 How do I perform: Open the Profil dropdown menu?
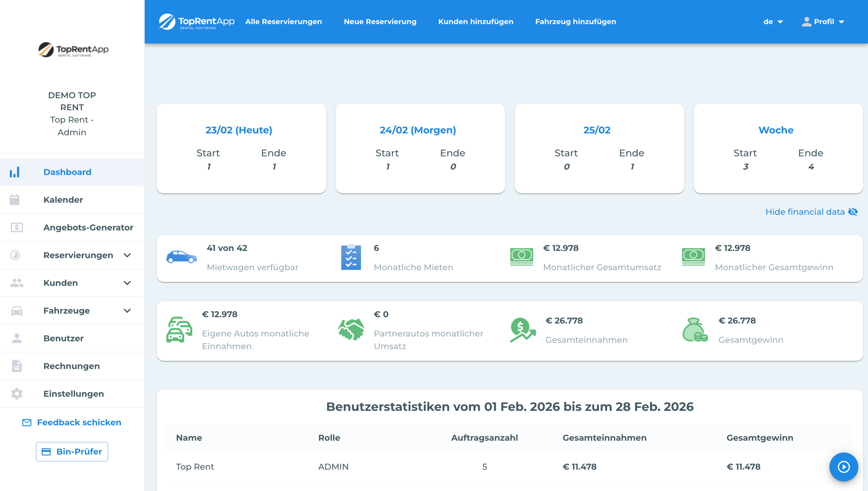pos(823,22)
